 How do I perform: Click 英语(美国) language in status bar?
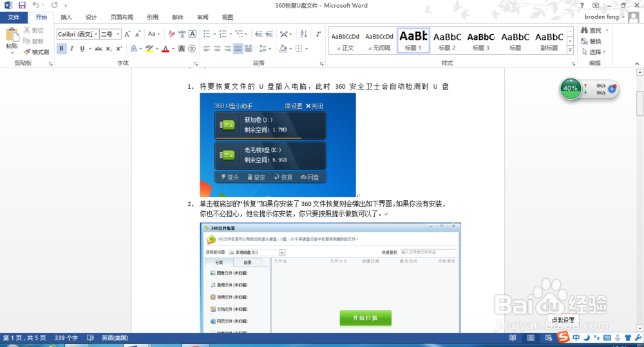pos(115,337)
